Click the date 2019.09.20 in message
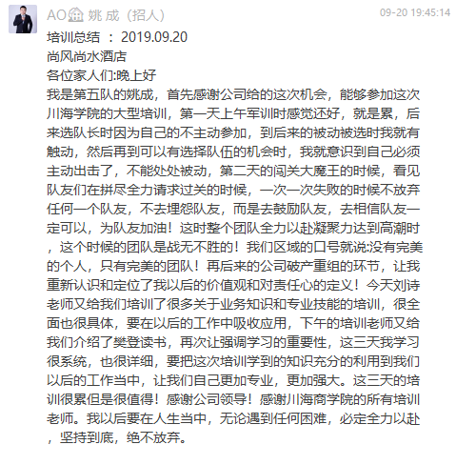 pos(154,37)
